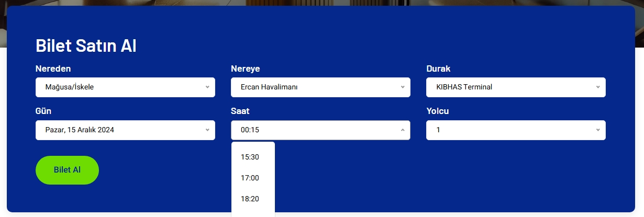Collapse Saat list using its up arrow
Image resolution: width=644 pixels, height=217 pixels.
tap(403, 130)
